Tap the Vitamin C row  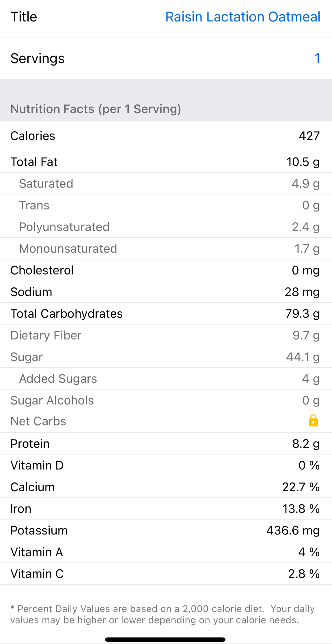166,574
